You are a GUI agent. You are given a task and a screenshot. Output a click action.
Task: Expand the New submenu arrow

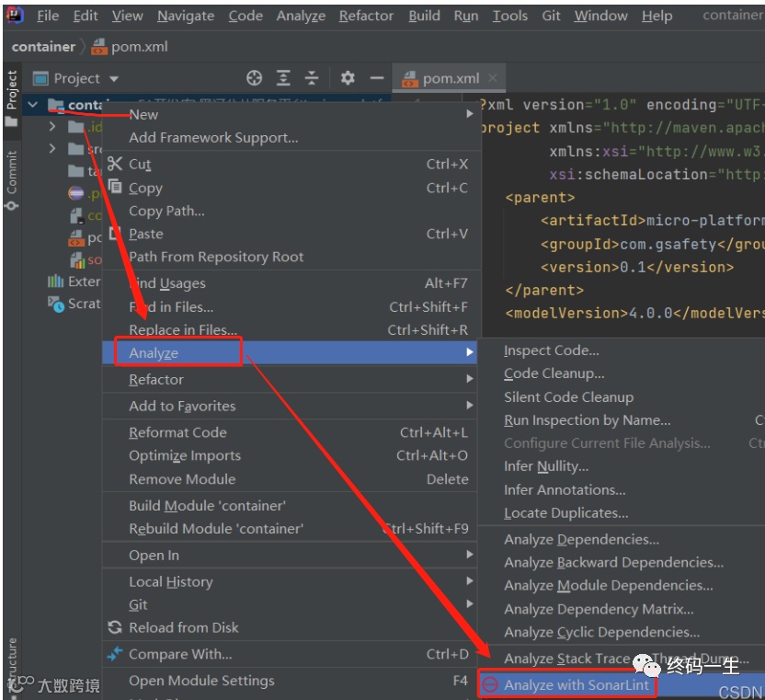coord(469,114)
